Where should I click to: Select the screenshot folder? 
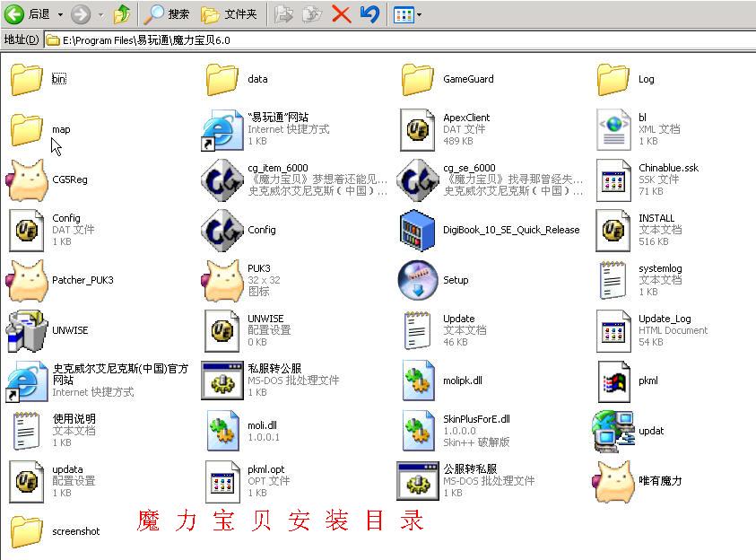click(x=55, y=531)
